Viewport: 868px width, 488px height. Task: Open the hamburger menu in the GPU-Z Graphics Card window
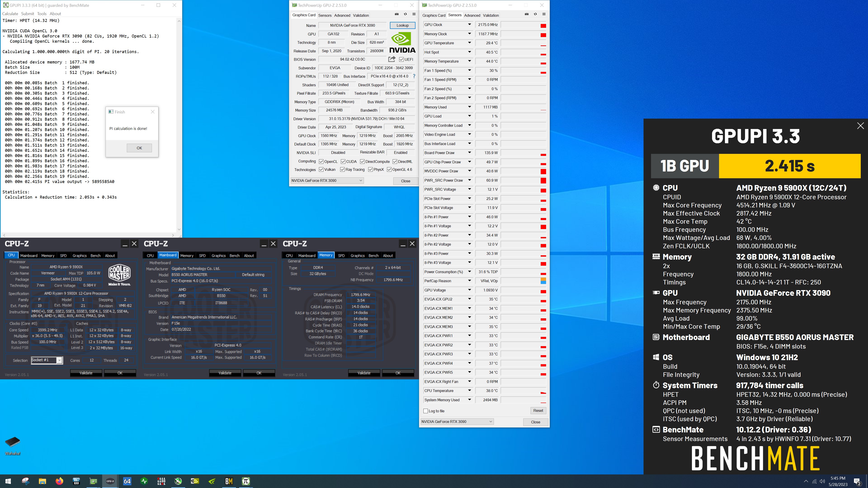click(x=414, y=14)
